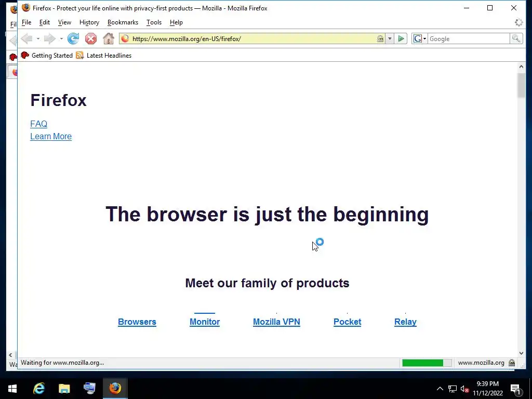
Task: Click the green Go button
Action: tap(401, 38)
